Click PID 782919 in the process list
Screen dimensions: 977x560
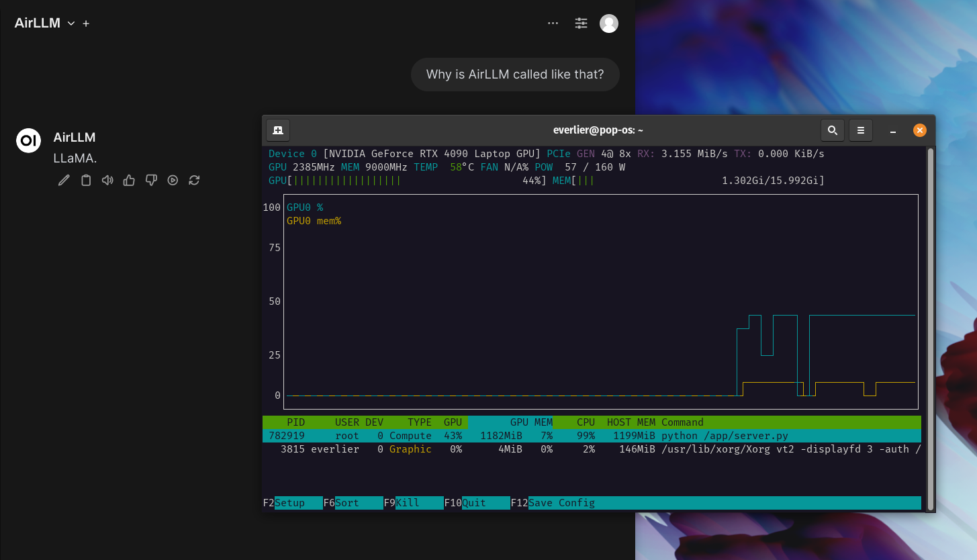[x=287, y=436]
